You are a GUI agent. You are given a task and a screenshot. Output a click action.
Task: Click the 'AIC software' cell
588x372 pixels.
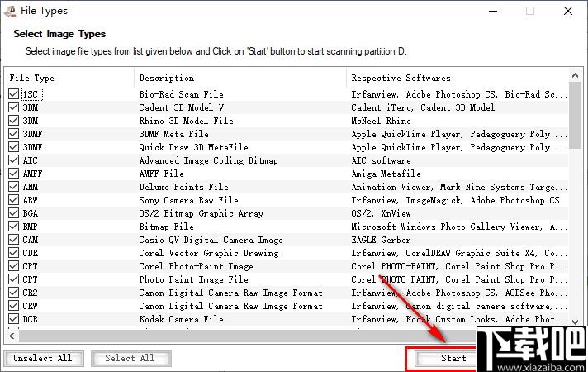[x=381, y=160]
